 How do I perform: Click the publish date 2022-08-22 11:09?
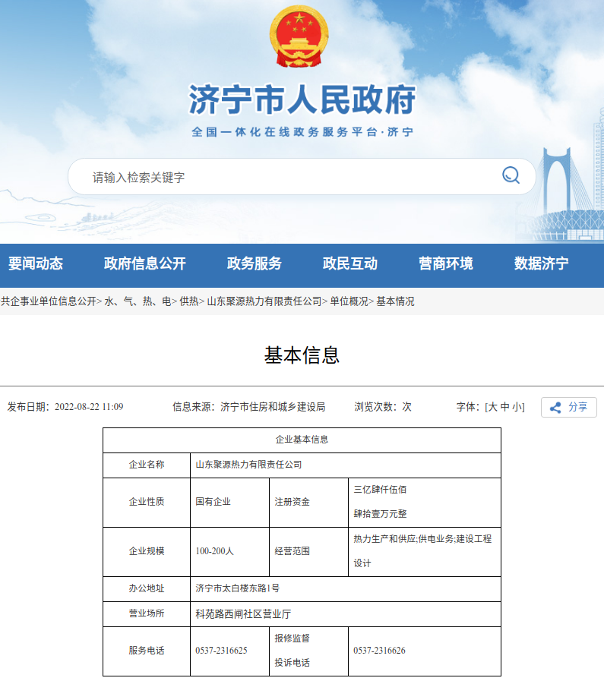89,407
